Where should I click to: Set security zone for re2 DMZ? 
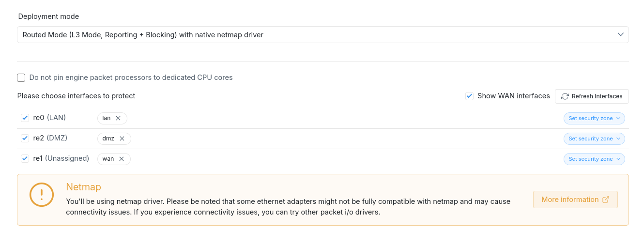click(594, 139)
